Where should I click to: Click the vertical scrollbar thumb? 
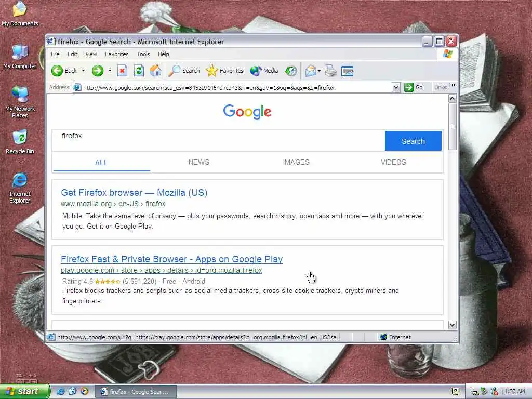452,126
